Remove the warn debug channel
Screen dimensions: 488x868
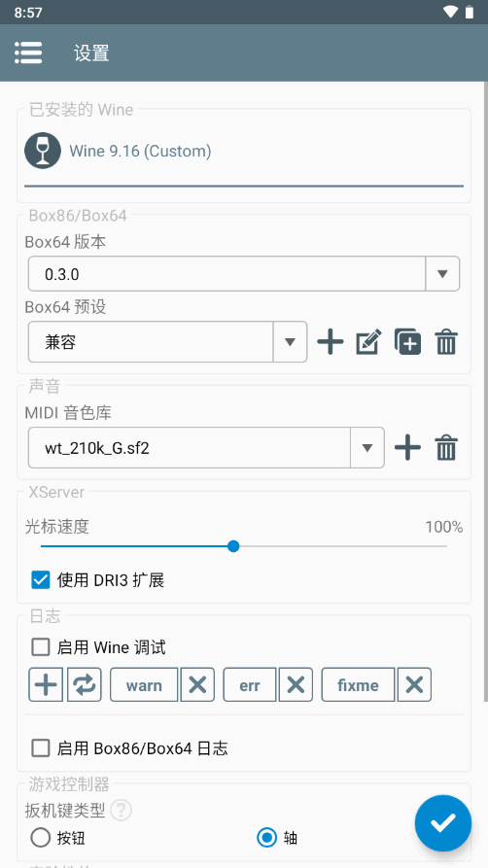(197, 684)
